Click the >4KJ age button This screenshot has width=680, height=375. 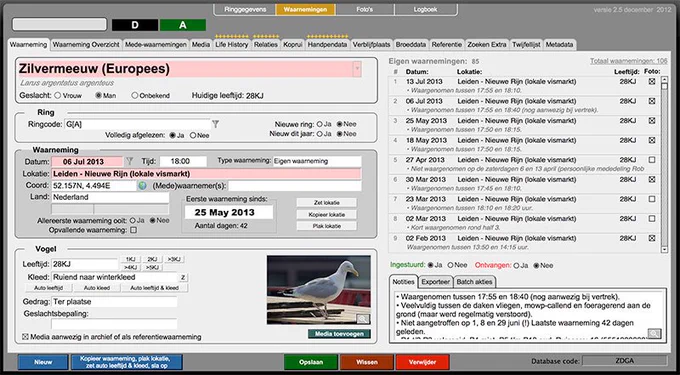click(130, 267)
